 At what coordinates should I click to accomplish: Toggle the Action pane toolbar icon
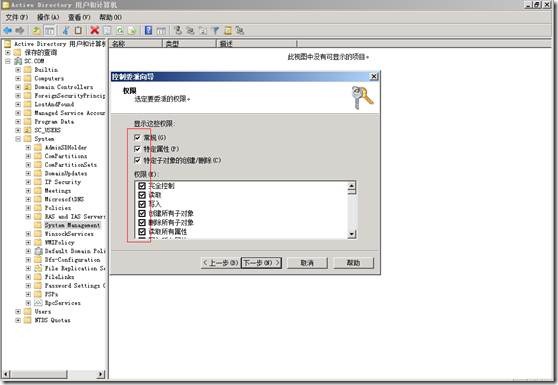point(161,31)
